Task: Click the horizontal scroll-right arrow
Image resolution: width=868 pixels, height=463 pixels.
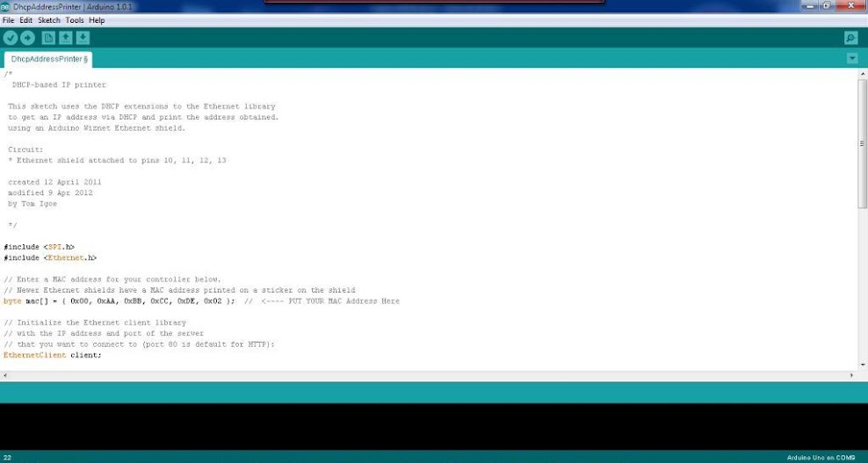Action: [x=852, y=375]
